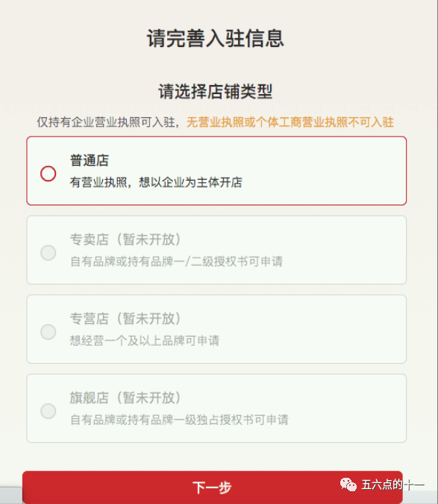Viewport: 438px width, 504px height.
Task: Select the 普通店 radio button
Action: pyautogui.click(x=49, y=173)
